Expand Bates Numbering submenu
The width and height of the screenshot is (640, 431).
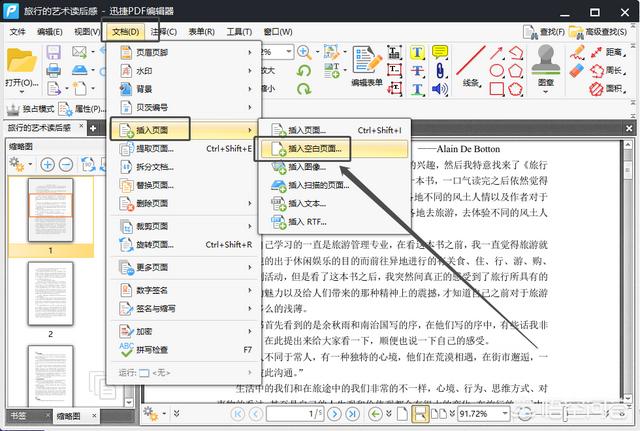tap(184, 107)
